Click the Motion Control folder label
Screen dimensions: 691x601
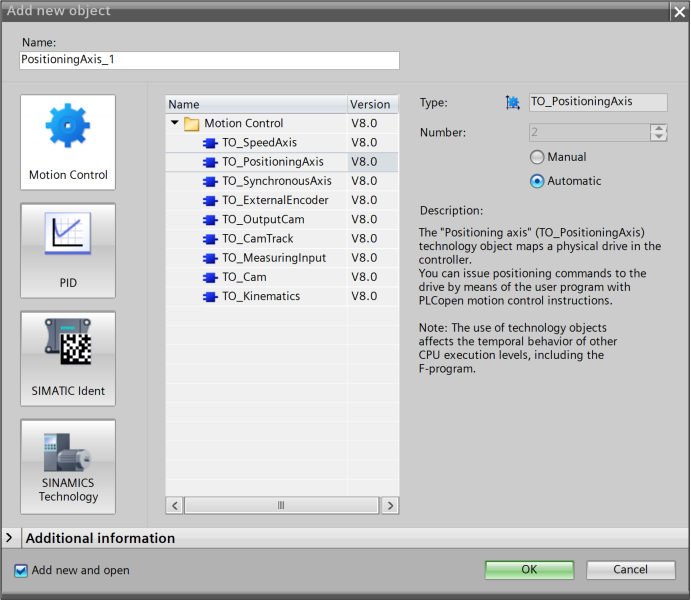(244, 123)
